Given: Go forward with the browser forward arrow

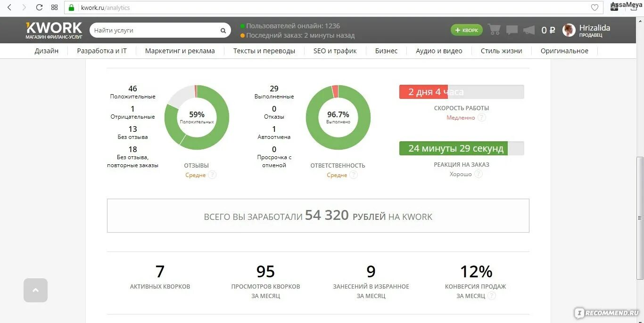Looking at the screenshot, I should tap(25, 8).
